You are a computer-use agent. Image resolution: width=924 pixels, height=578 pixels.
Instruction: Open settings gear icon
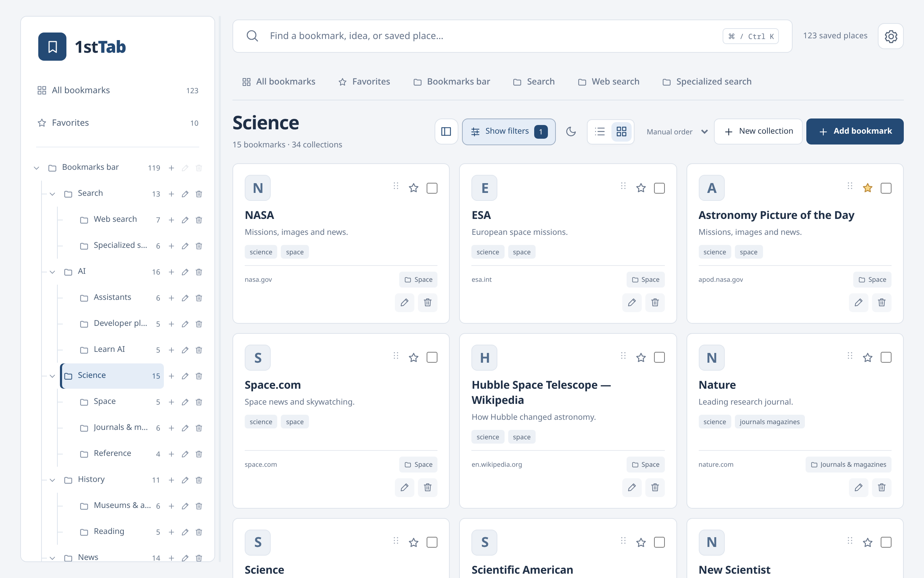pos(890,36)
